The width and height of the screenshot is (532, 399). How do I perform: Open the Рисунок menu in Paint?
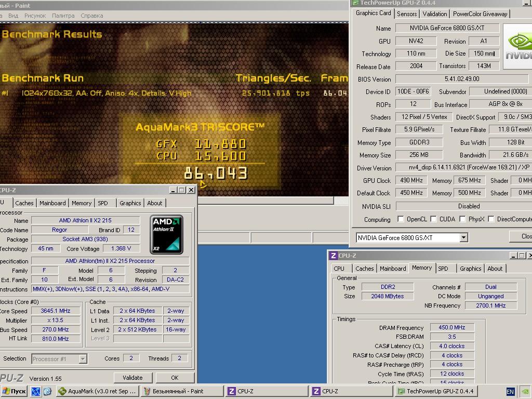(35, 16)
